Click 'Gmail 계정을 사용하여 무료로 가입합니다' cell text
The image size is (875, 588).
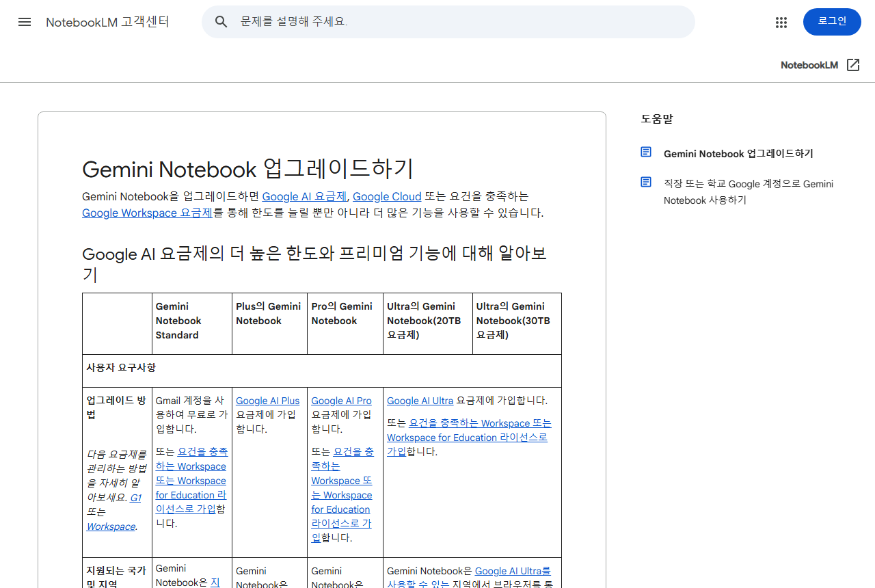pos(191,415)
